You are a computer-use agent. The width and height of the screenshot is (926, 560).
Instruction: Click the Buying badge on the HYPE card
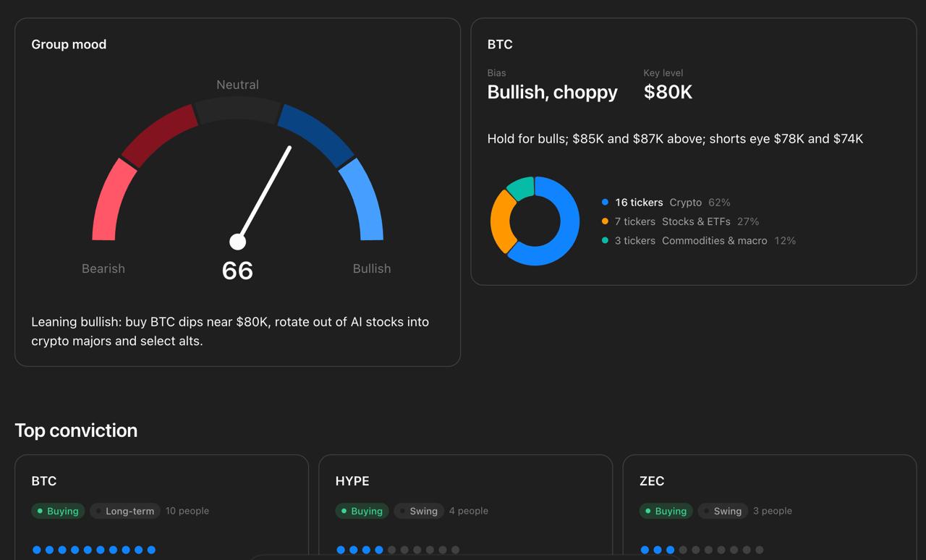pos(362,511)
